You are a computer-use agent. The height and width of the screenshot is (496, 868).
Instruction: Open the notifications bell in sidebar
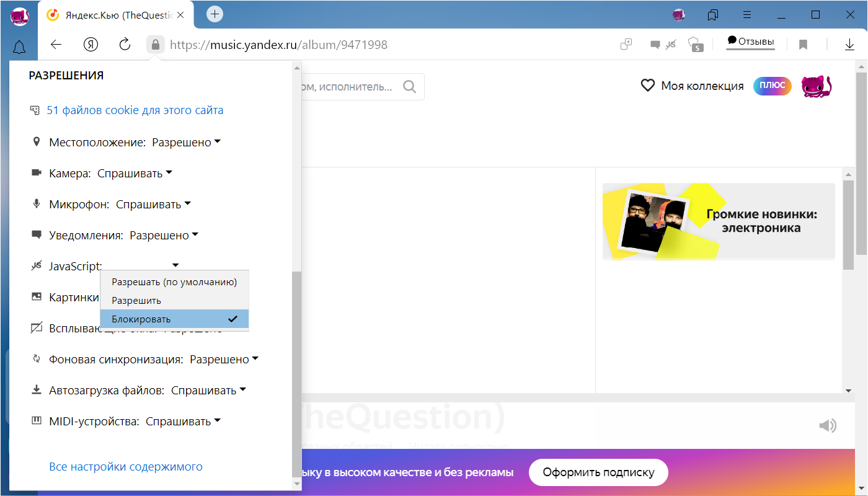[x=20, y=47]
